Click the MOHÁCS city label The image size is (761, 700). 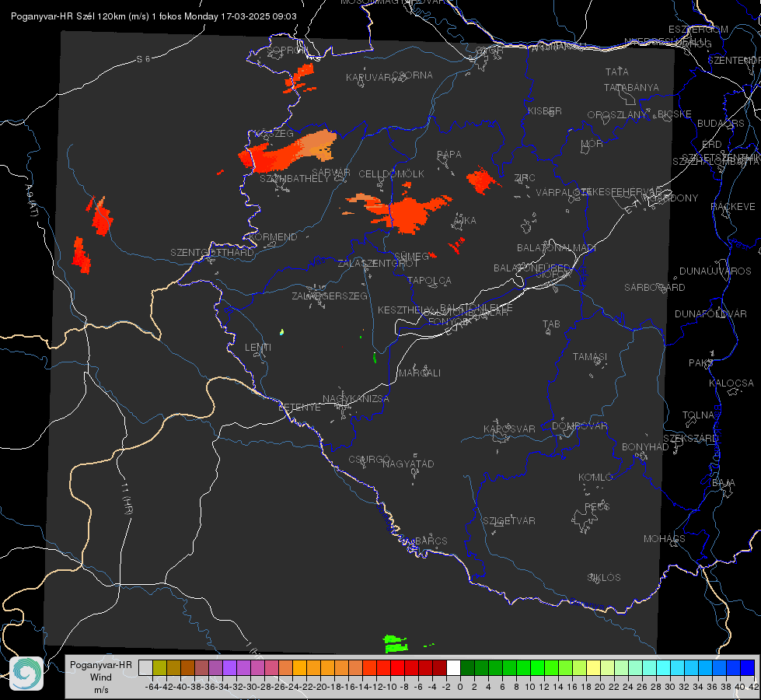(665, 539)
